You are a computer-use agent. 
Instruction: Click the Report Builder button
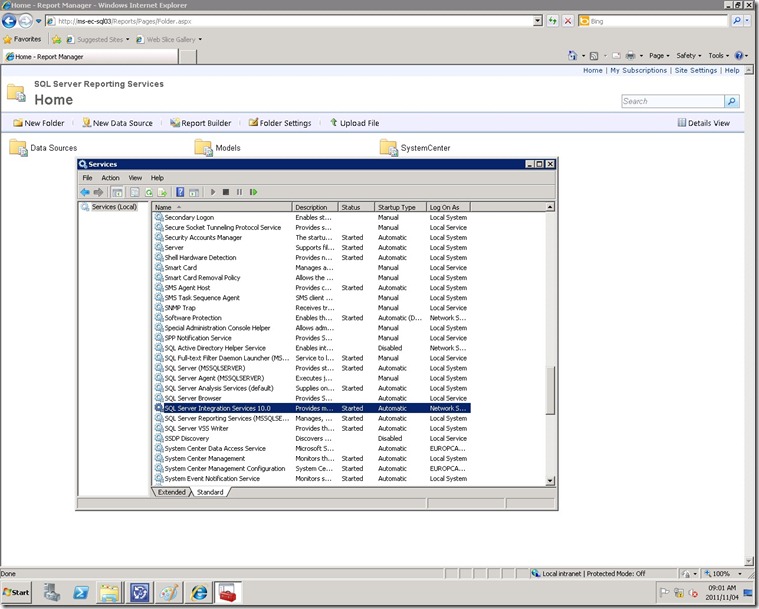(x=200, y=123)
